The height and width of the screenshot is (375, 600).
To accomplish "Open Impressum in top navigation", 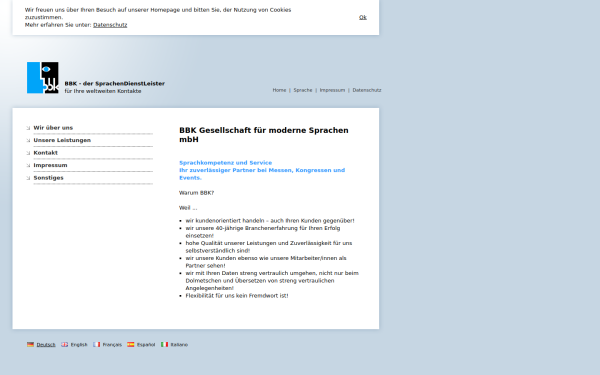I will 332,90.
